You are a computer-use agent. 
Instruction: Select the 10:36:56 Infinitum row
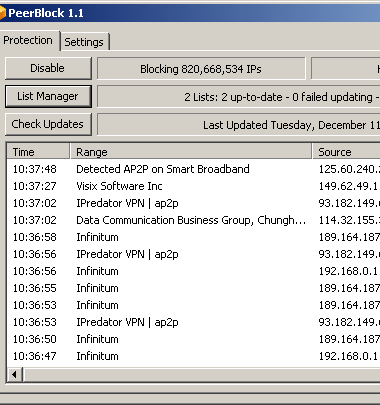(193, 271)
